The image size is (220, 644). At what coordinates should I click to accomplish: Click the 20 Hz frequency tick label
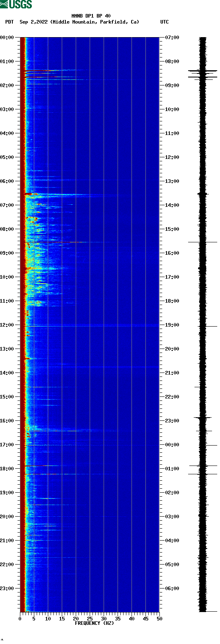click(76, 619)
